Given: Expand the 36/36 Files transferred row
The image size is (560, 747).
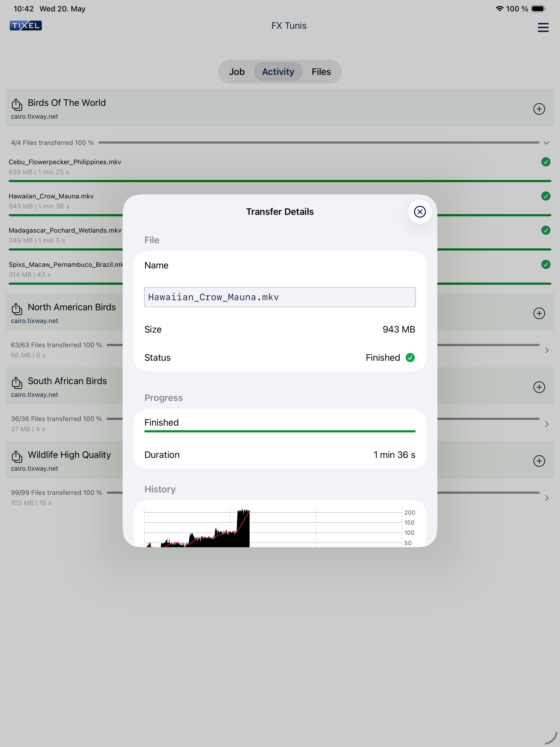Looking at the screenshot, I should (547, 424).
